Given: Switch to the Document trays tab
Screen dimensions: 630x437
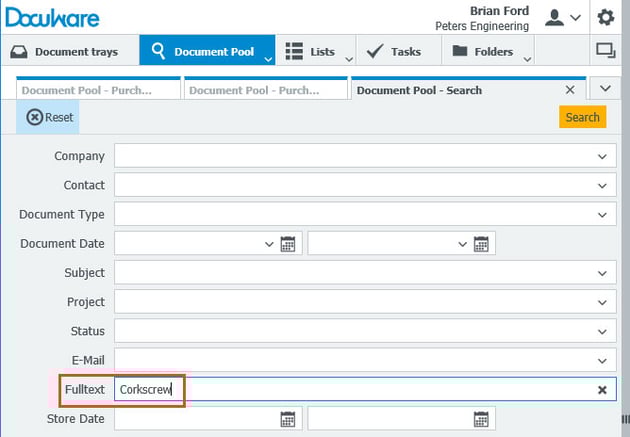Looking at the screenshot, I should coord(66,51).
